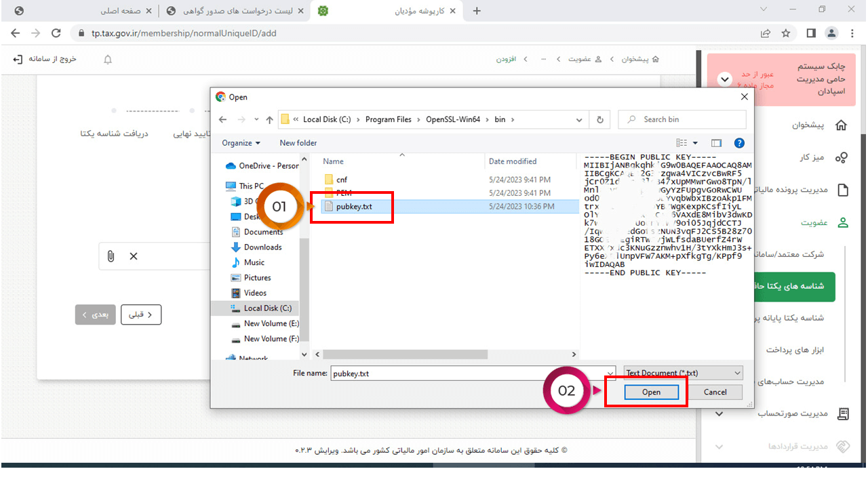Click the refresh button beside the path bar
The width and height of the screenshot is (868, 488).
(x=599, y=119)
